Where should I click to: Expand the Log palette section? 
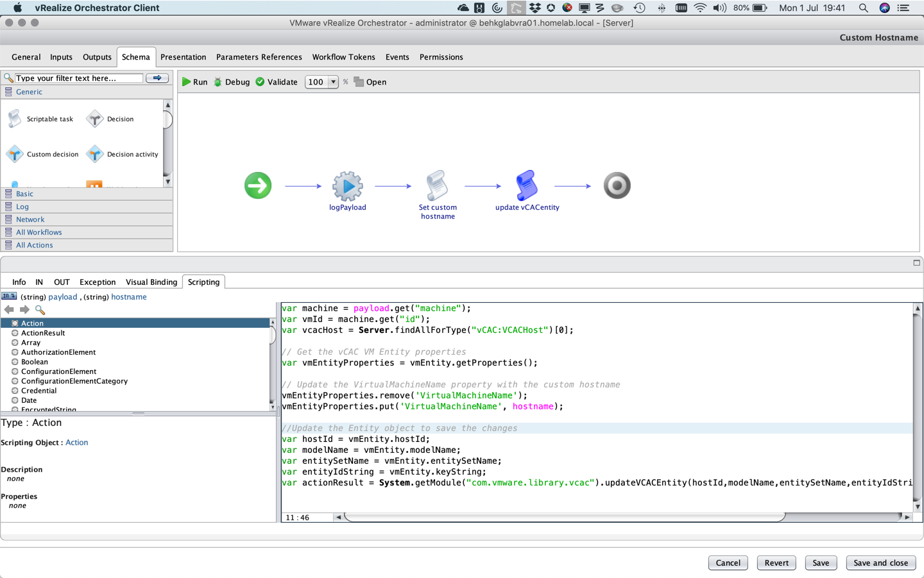[87, 207]
